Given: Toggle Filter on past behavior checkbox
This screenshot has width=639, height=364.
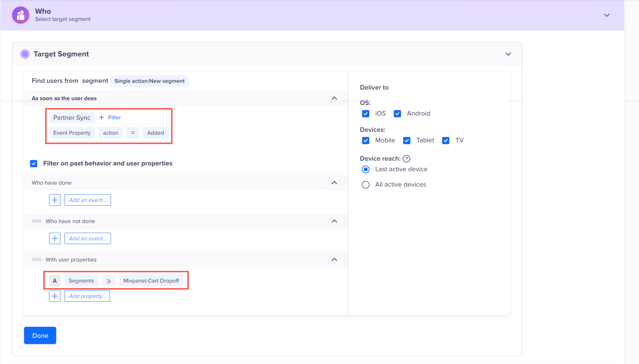Looking at the screenshot, I should click(34, 164).
